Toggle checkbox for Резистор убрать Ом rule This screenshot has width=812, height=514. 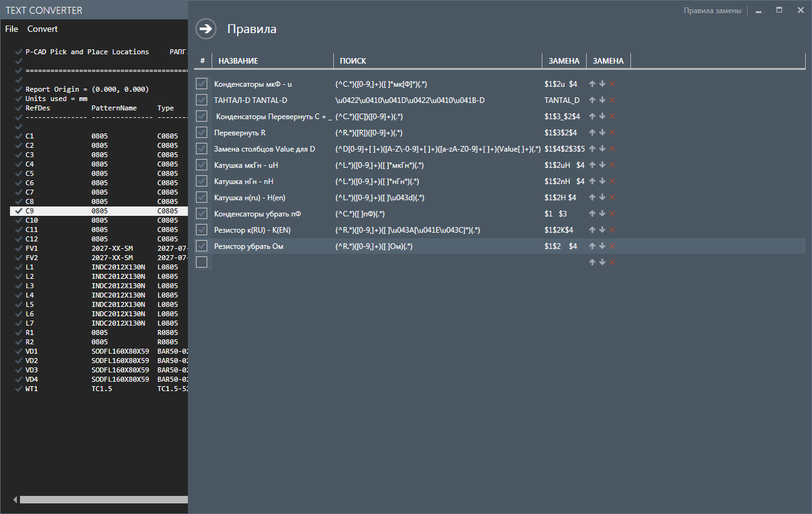tap(202, 246)
